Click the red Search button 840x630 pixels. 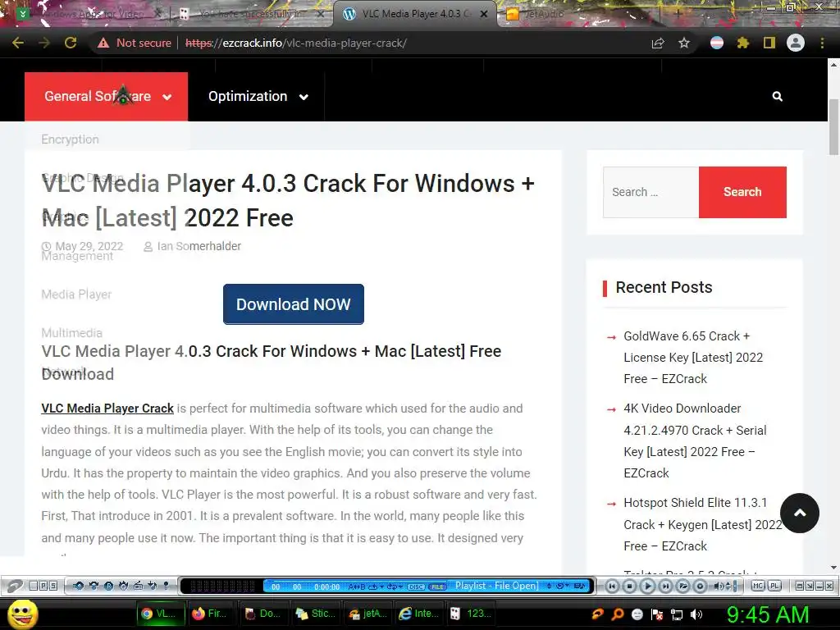pyautogui.click(x=742, y=192)
